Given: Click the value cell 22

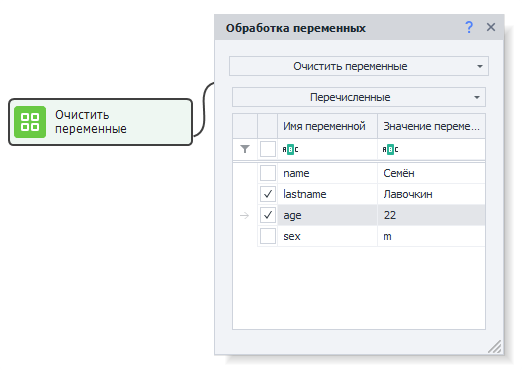Looking at the screenshot, I should point(431,215).
